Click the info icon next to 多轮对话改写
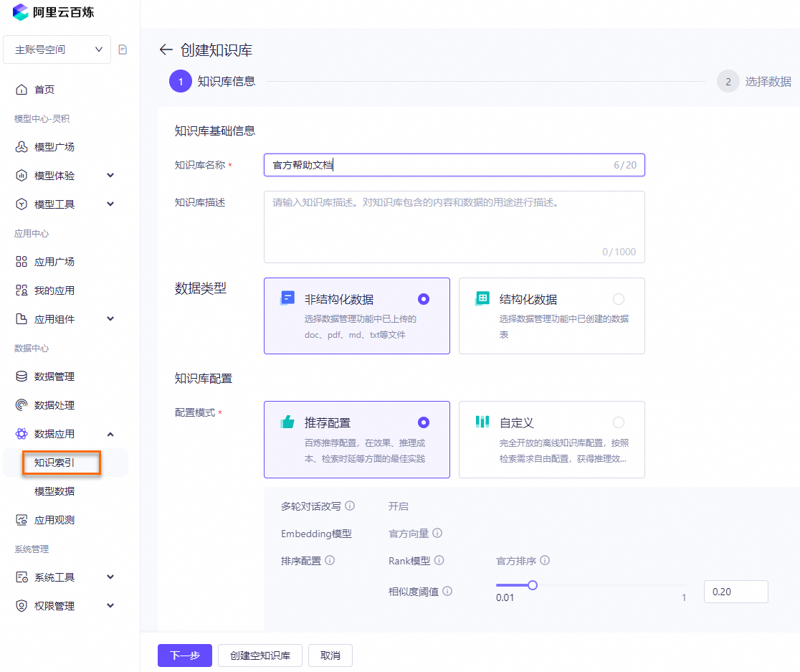The width and height of the screenshot is (800, 672). point(350,506)
